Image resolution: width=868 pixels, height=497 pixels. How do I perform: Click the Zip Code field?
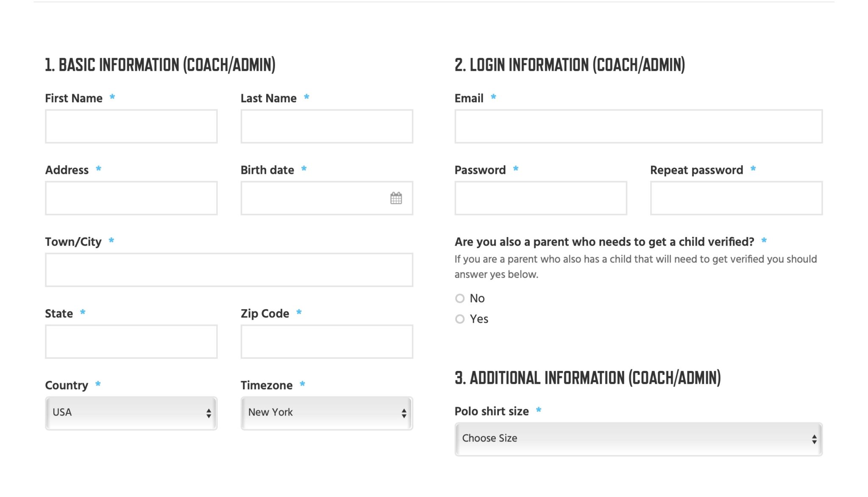point(326,341)
